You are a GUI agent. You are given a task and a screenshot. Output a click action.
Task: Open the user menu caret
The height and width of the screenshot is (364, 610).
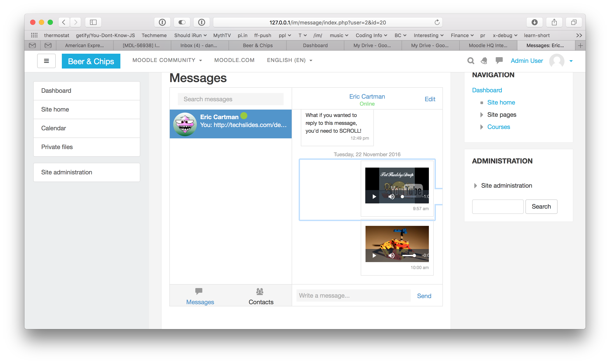571,61
